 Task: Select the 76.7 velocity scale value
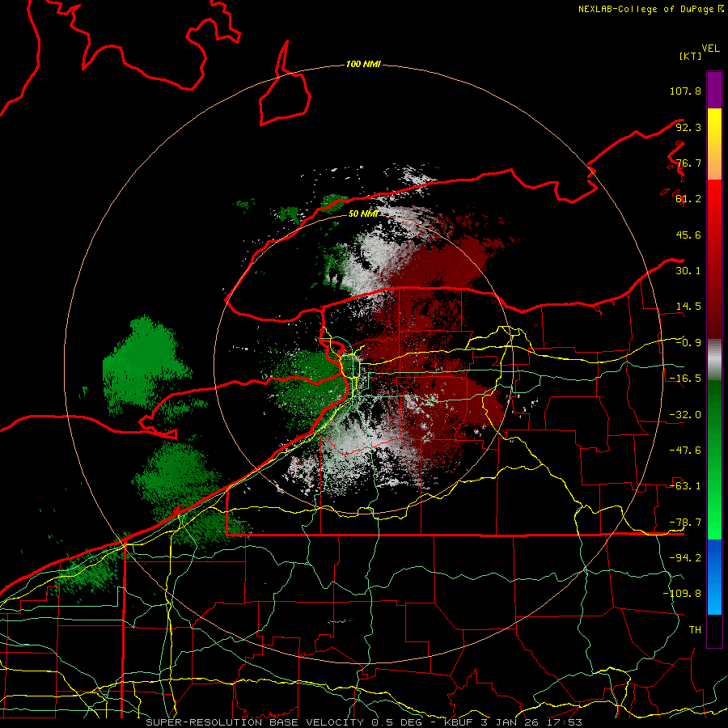[x=688, y=163]
